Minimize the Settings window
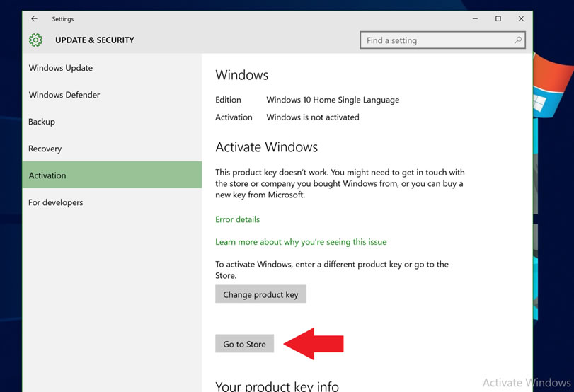The width and height of the screenshot is (574, 392). click(475, 18)
